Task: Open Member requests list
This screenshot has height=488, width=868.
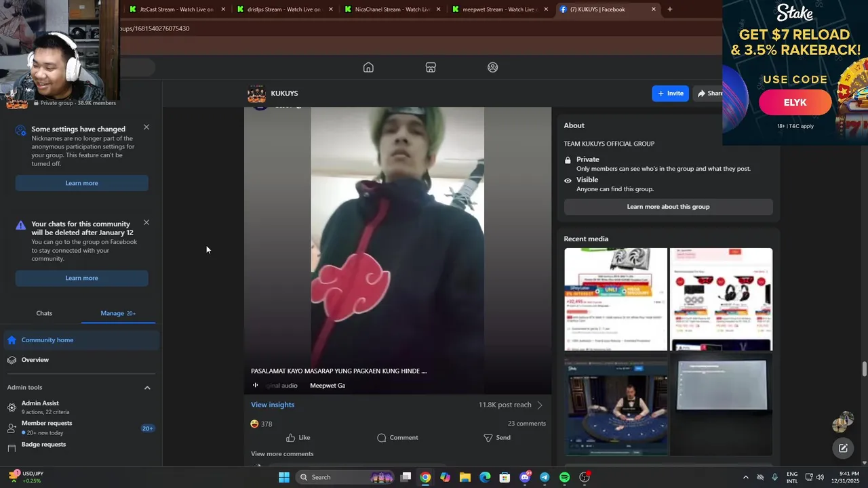Action: tap(80, 428)
